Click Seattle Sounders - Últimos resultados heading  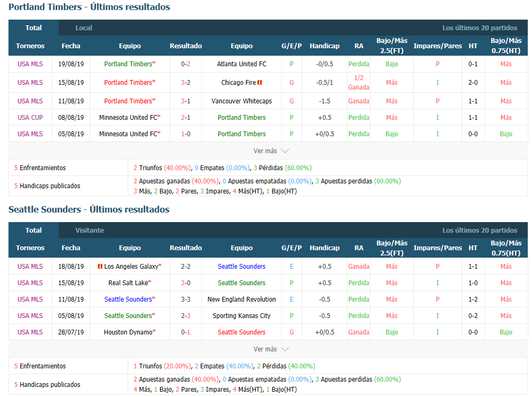pos(89,209)
